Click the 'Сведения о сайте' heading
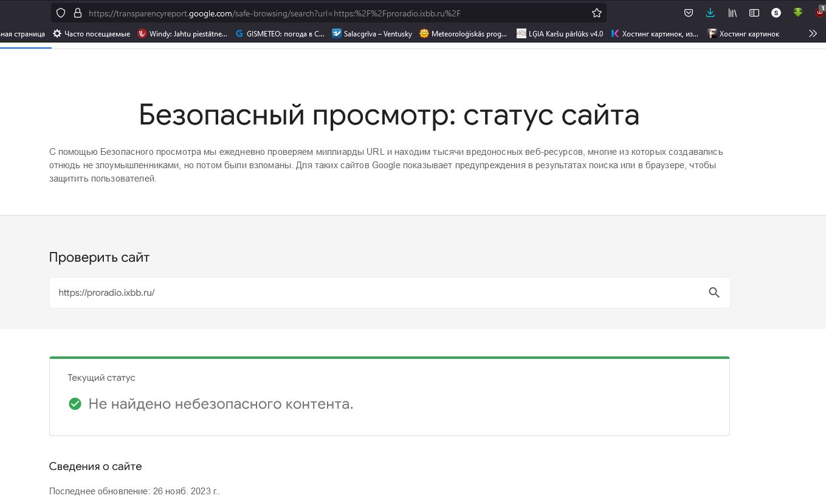 95,466
